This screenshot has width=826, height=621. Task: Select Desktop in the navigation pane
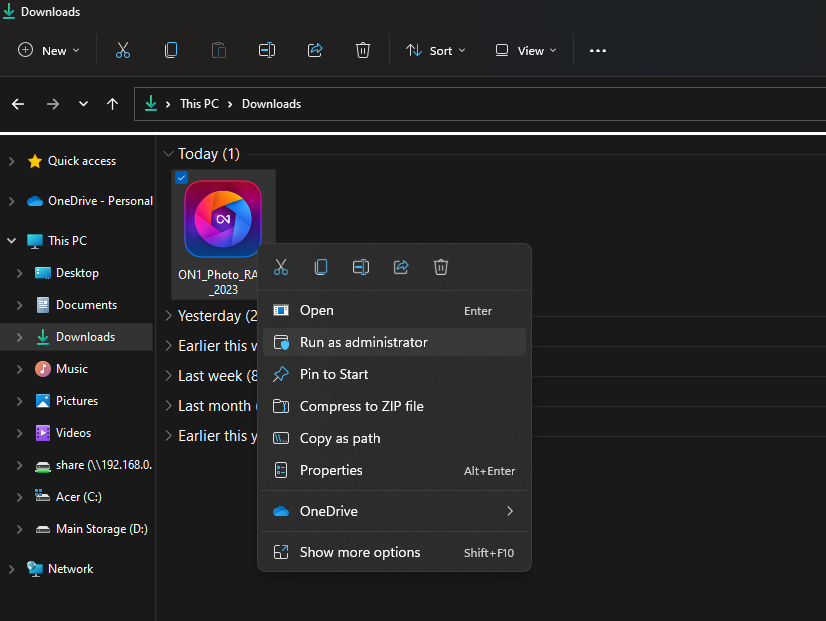(x=77, y=273)
